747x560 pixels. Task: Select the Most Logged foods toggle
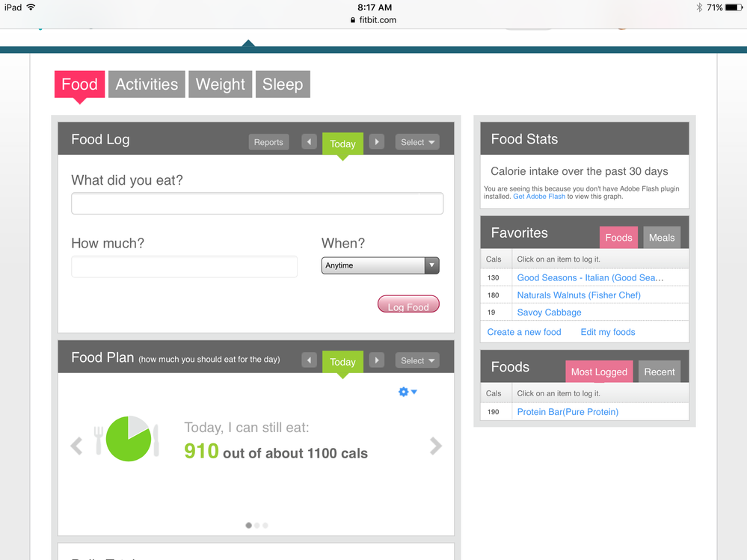click(x=599, y=372)
